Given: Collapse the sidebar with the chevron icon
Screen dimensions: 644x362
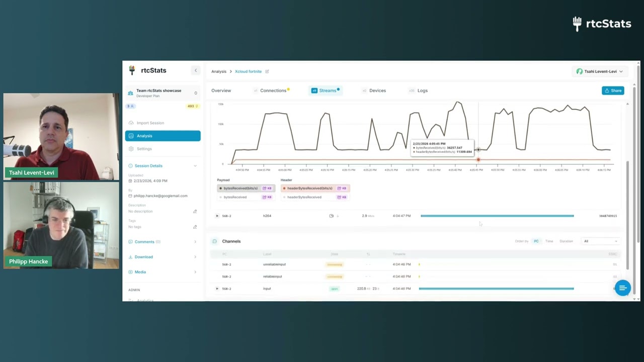Looking at the screenshot, I should pos(196,70).
